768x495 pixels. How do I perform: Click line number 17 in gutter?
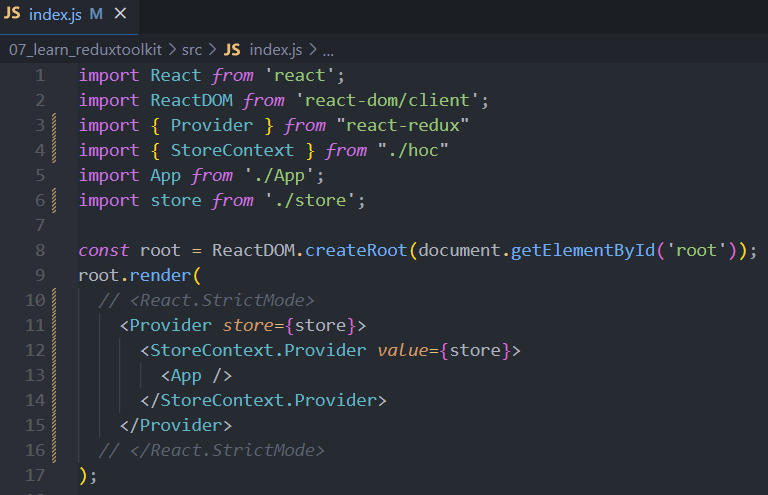(35, 475)
